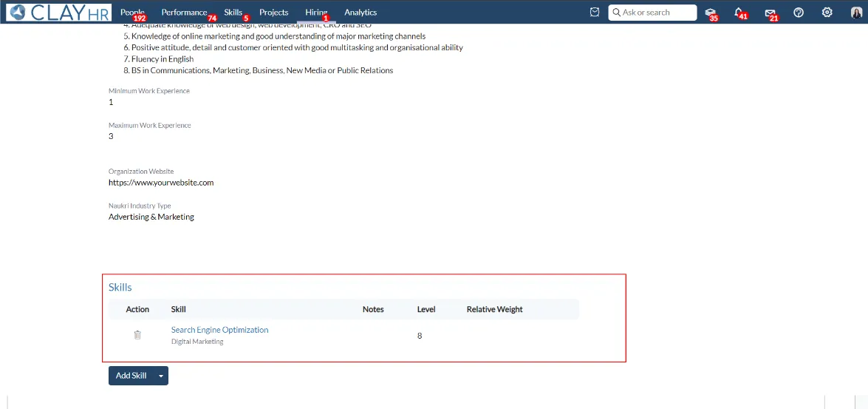Open the user profile avatar
Screen dimensions: 868x409
coord(856,12)
